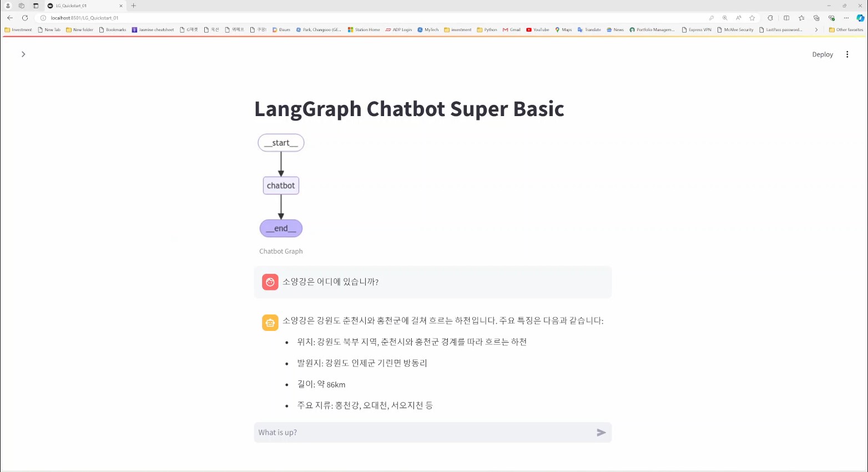Open browser essentials heart icon
This screenshot has height=472, width=868.
click(831, 18)
